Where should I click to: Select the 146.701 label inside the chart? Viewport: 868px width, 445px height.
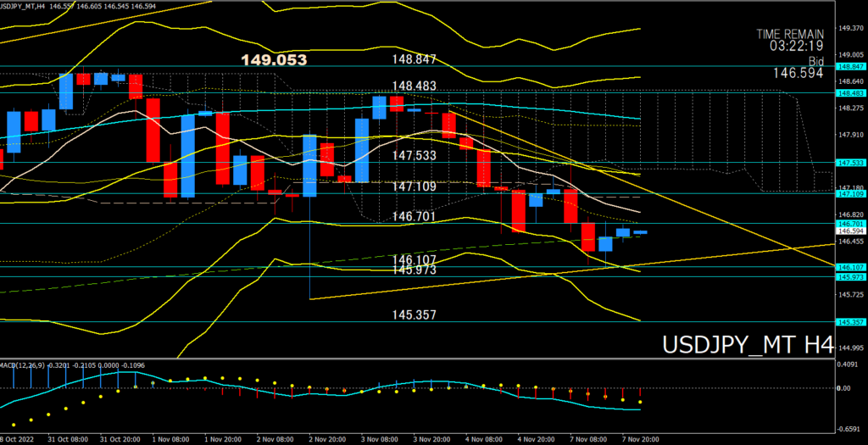414,216
